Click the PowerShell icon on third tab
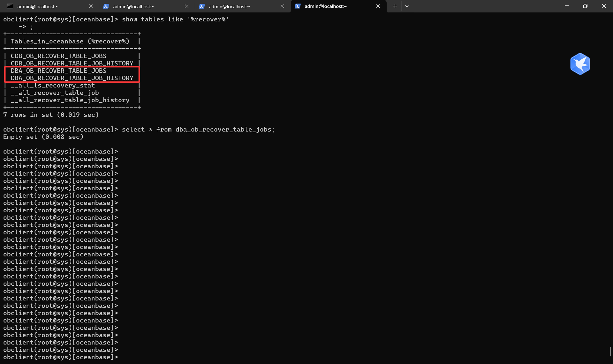This screenshot has height=364, width=613. (x=202, y=6)
